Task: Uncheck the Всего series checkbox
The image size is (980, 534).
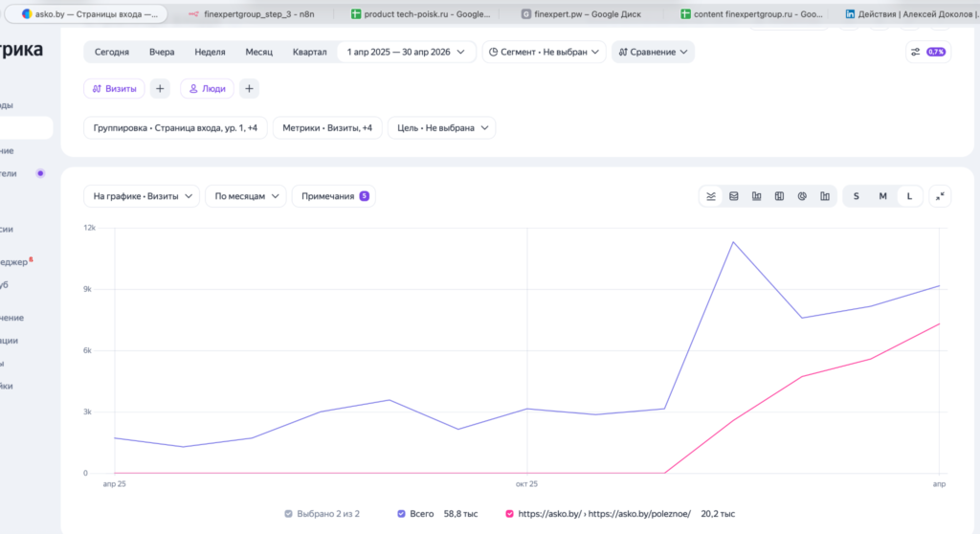Action: click(401, 514)
